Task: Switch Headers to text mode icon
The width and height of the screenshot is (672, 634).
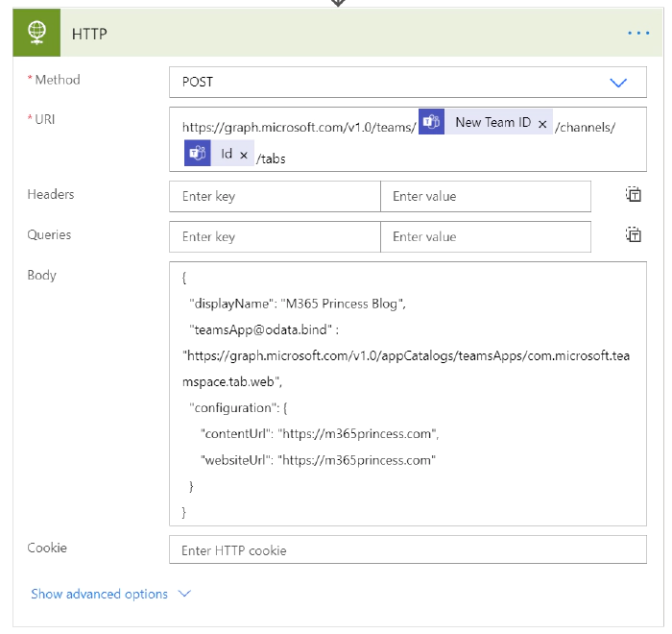Action: pyautogui.click(x=634, y=195)
